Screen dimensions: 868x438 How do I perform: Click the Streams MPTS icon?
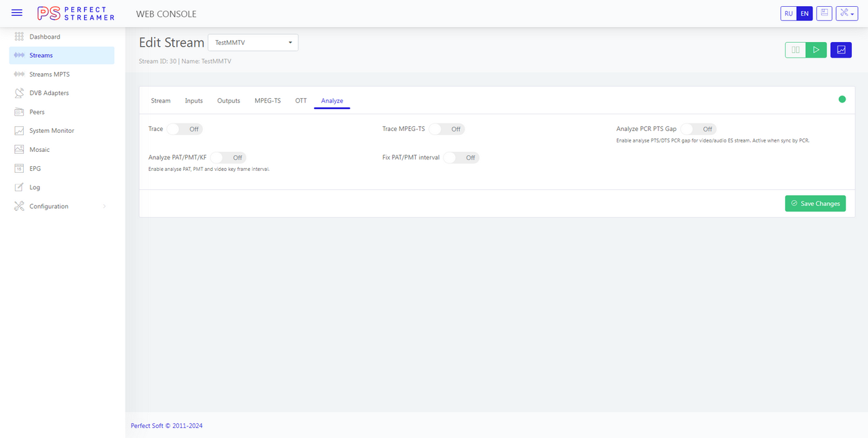tap(19, 75)
